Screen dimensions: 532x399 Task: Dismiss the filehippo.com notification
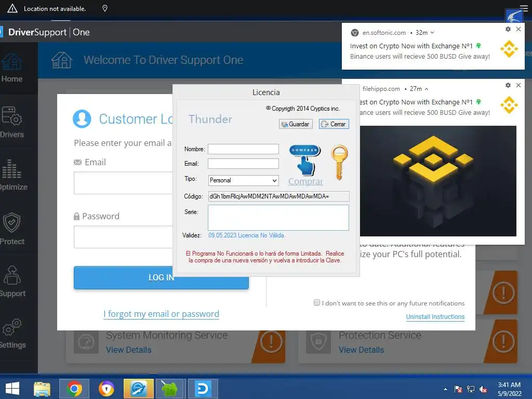tap(518, 85)
